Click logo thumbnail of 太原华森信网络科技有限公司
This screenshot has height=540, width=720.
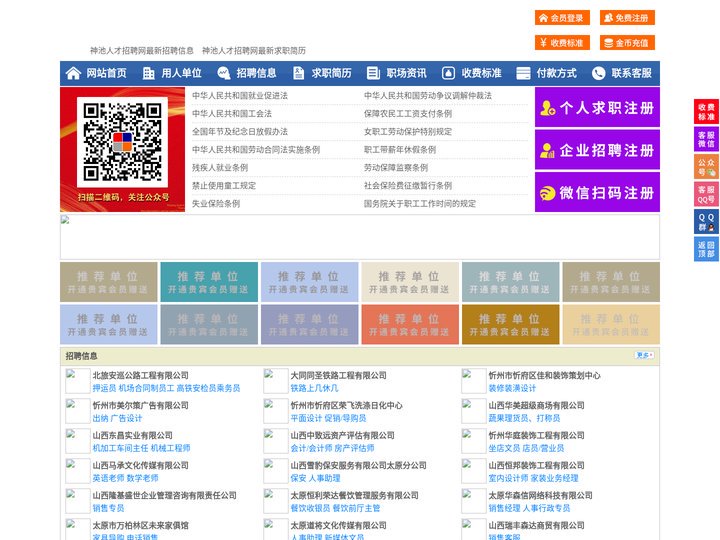(473, 501)
